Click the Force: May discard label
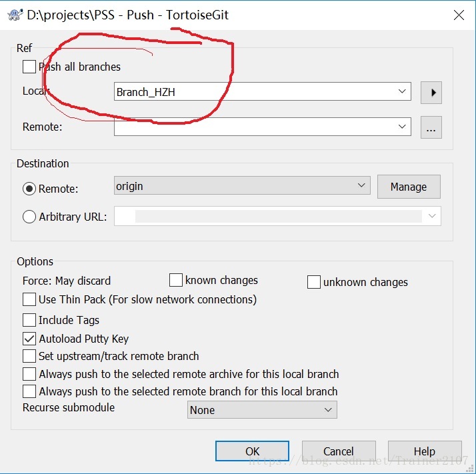This screenshot has width=476, height=474. click(x=67, y=281)
